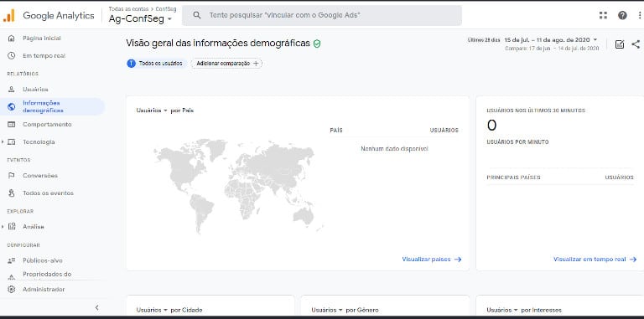Open Públicos-alvo in sidebar
This screenshot has height=319, width=644.
point(43,260)
